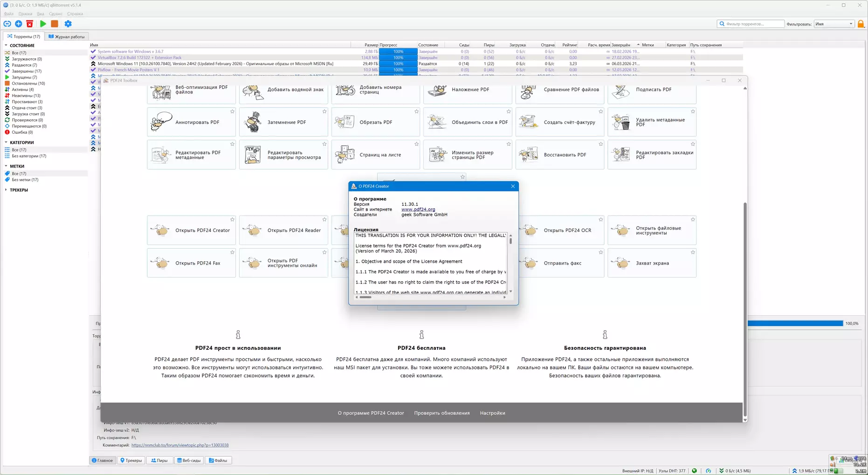
Task: Open qBittorrent settings gear icon
Action: click(x=68, y=24)
